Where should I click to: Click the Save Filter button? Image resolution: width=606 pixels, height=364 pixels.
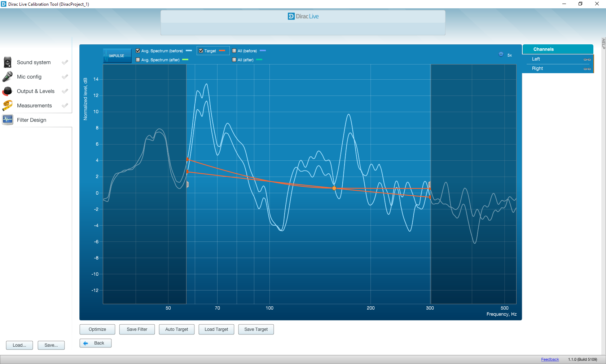click(137, 329)
